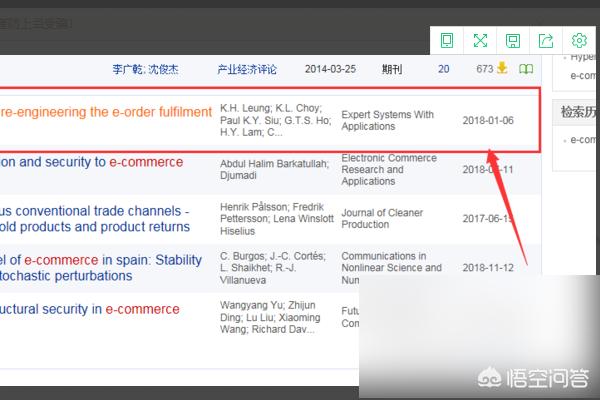The image size is (600, 400).
Task: Select authors K.H. Leung; K.L. Choy text
Action: 275,120
